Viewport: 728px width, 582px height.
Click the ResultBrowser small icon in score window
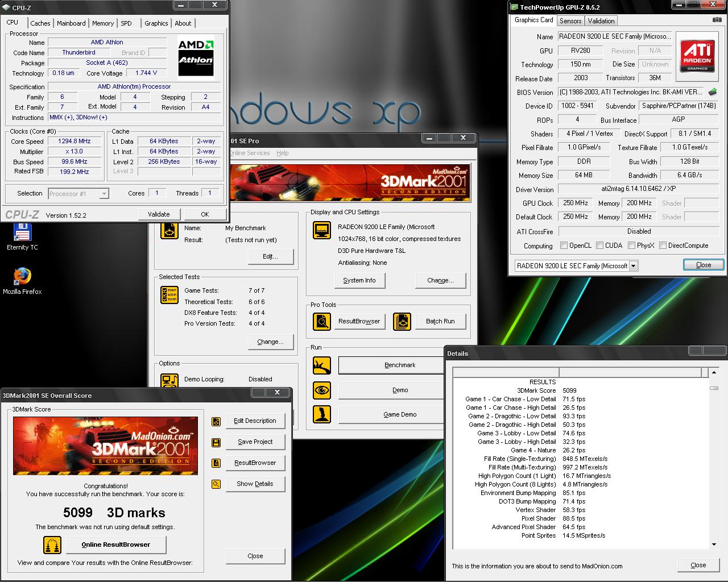[x=216, y=463]
